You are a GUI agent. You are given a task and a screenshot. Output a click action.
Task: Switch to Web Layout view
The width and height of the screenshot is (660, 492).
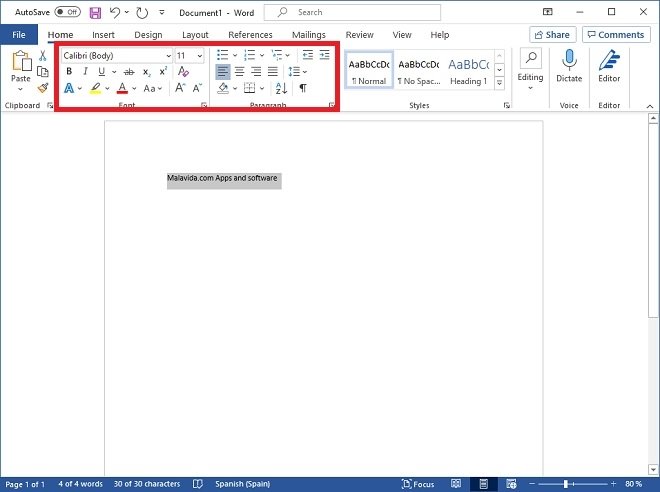pyautogui.click(x=511, y=484)
